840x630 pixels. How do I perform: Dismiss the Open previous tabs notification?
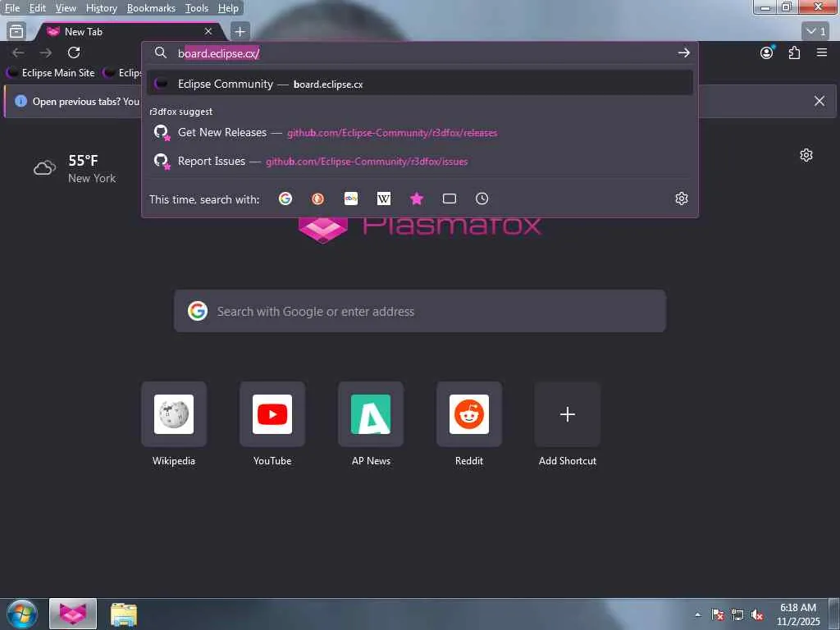coord(819,101)
